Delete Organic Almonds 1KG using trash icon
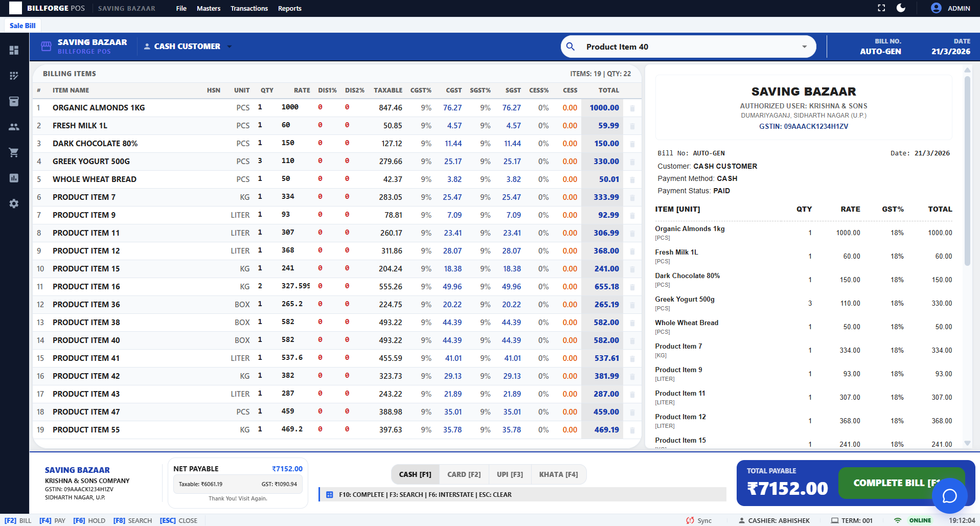The image size is (980, 526). tap(632, 108)
